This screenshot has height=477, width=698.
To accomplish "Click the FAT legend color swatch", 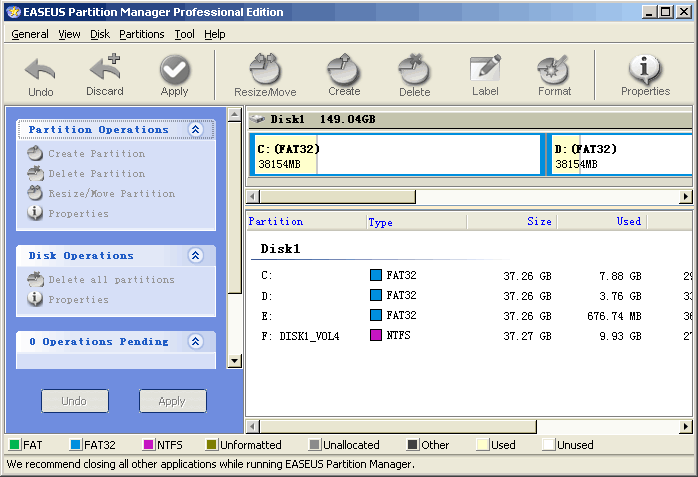I will (15, 445).
